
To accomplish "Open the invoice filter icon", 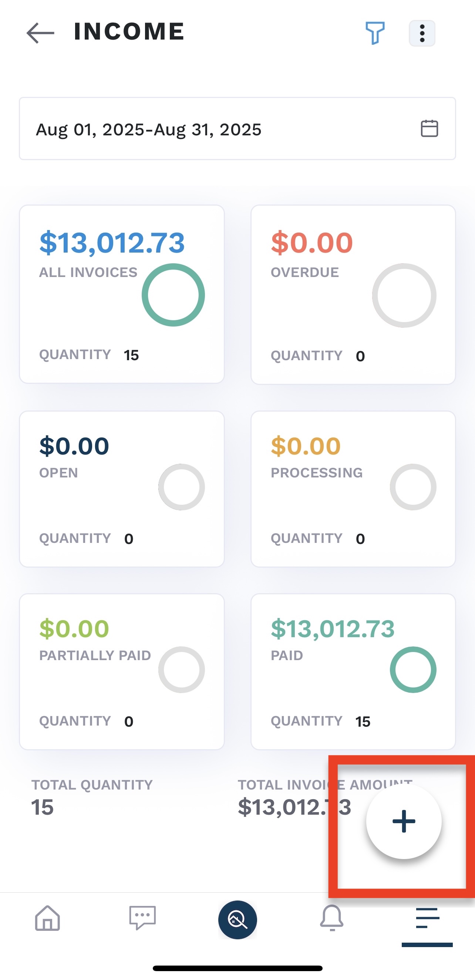I will (x=375, y=33).
